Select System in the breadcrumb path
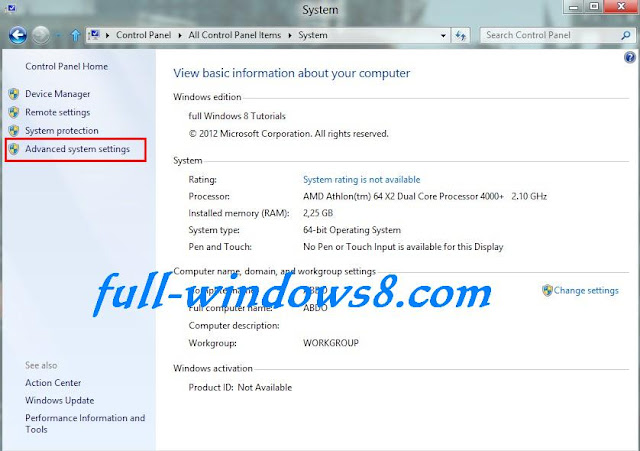640x451 pixels. (x=313, y=35)
